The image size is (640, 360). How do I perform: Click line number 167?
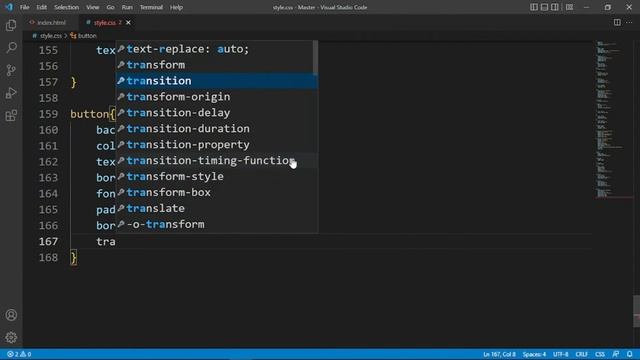tap(48, 241)
